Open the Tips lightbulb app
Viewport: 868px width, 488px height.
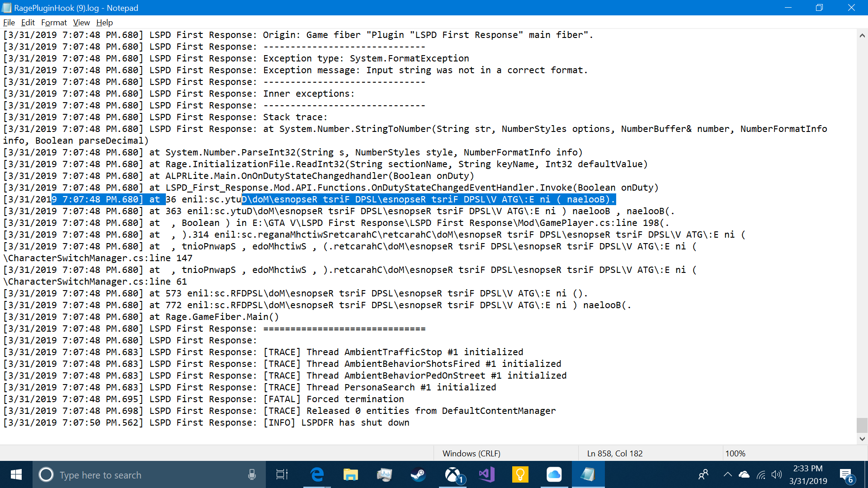click(x=520, y=474)
